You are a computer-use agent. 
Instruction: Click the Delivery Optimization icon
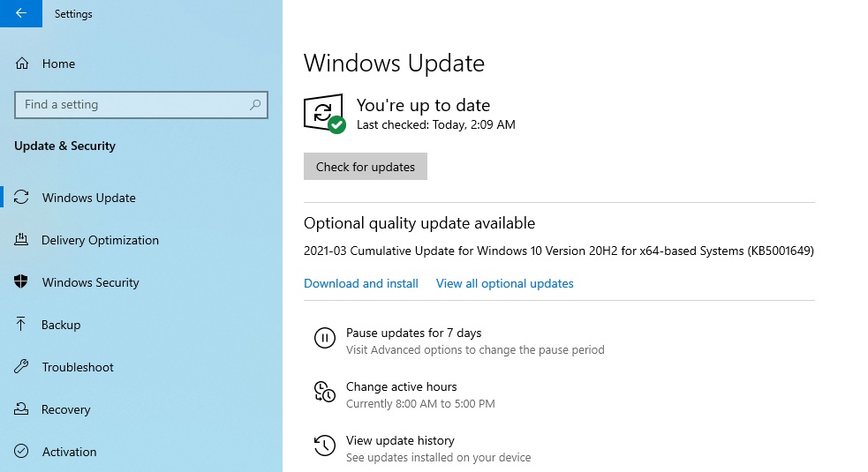coord(21,240)
